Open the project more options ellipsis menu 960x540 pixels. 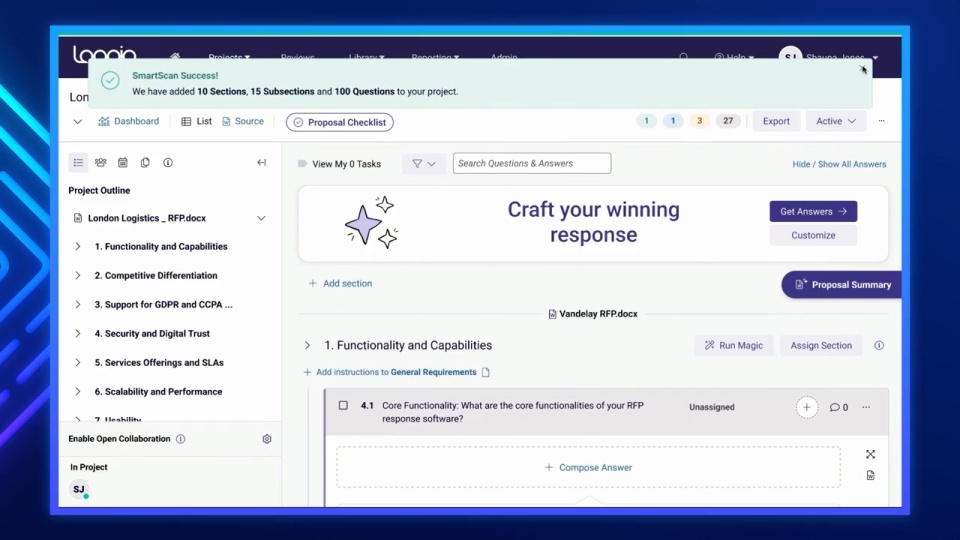point(882,121)
